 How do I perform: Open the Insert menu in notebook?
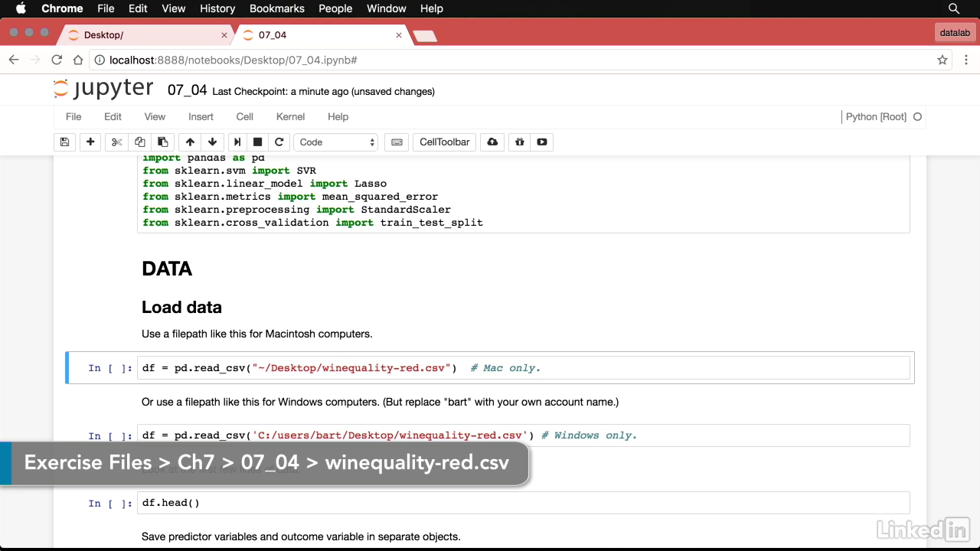coord(201,117)
